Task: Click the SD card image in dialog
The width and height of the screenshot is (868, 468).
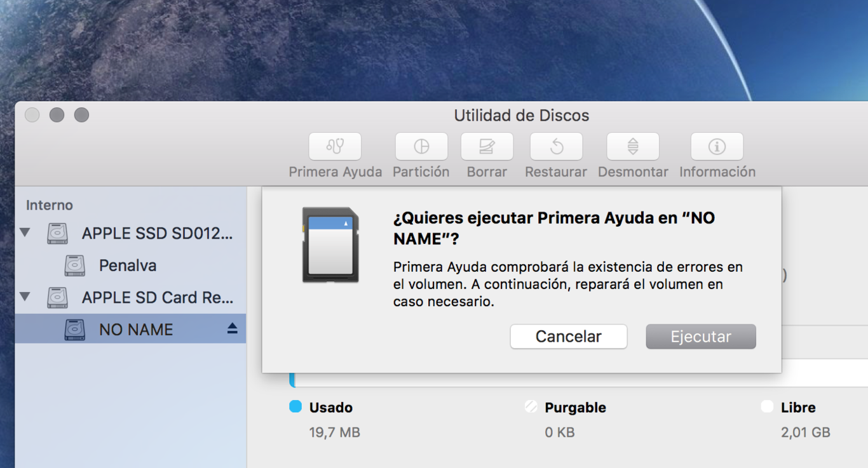Action: point(330,244)
